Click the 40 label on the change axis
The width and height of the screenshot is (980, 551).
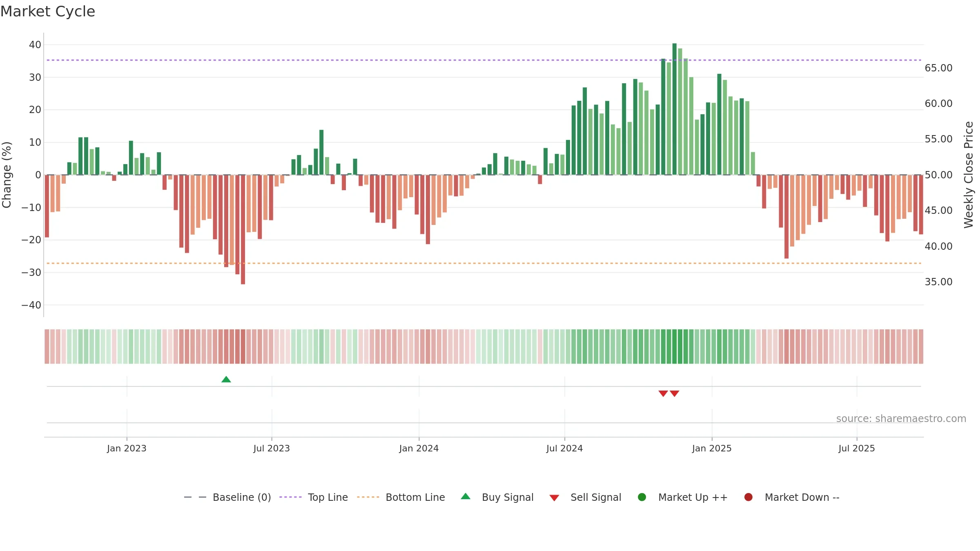(35, 45)
